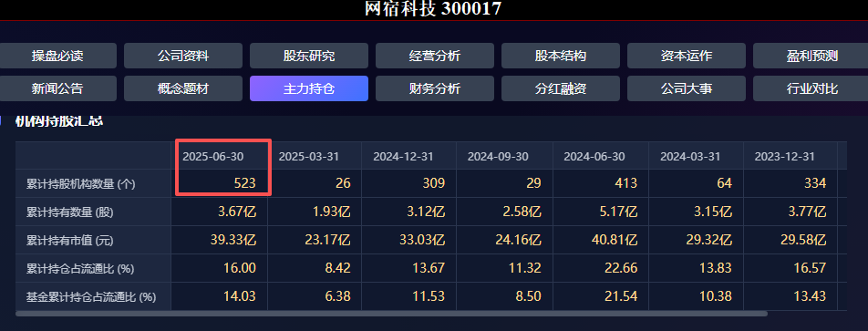This screenshot has width=868, height=331.
Task: Click the value 523 institutions cell
Action: point(219,184)
